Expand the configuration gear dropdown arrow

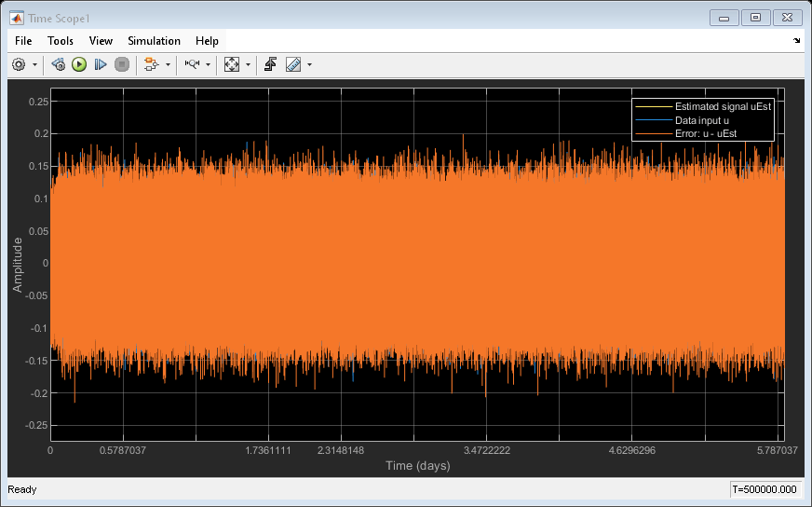coord(35,65)
